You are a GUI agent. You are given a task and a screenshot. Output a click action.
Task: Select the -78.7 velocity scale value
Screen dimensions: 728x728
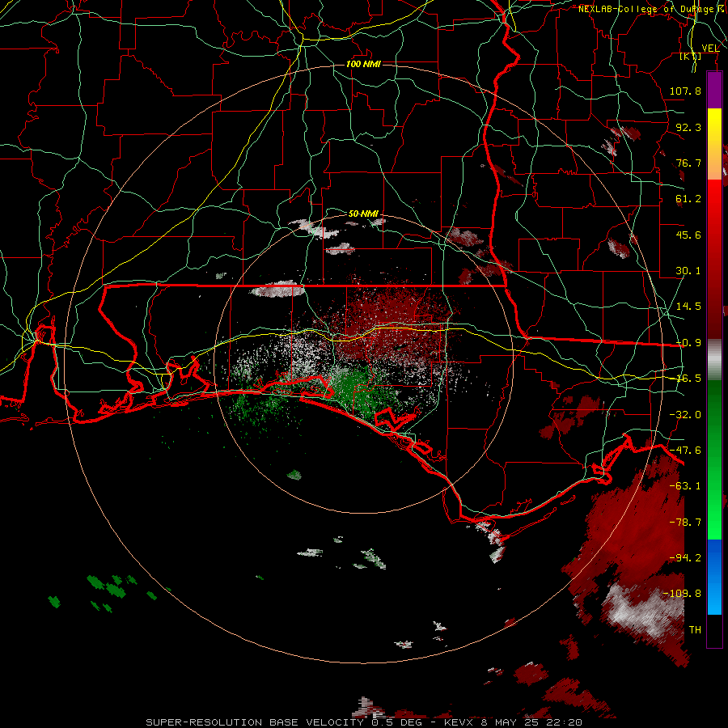pyautogui.click(x=685, y=523)
